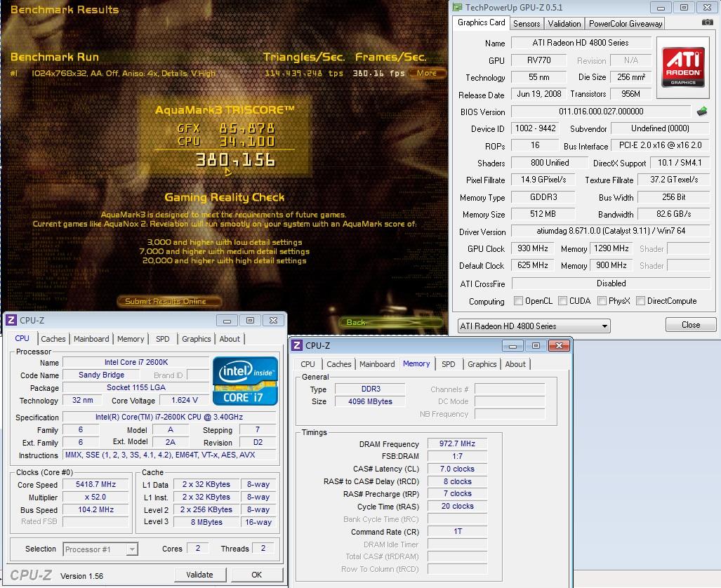This screenshot has width=721, height=588.
Task: Open About tab in left CPU-Z window
Action: click(x=230, y=339)
